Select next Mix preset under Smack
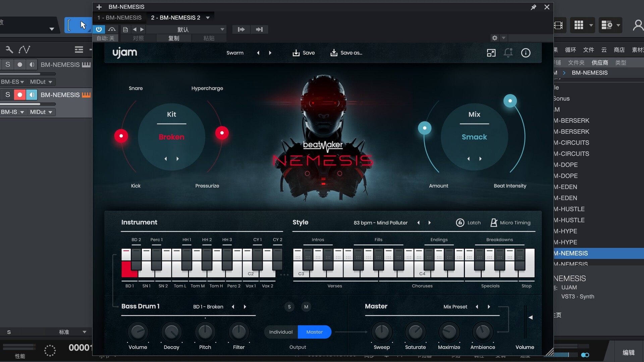 pyautogui.click(x=481, y=159)
